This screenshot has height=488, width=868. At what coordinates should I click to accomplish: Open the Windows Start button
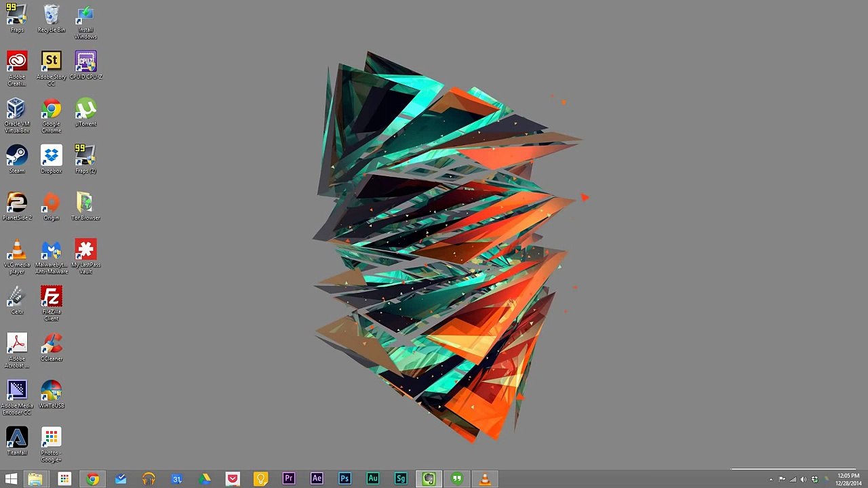11,479
